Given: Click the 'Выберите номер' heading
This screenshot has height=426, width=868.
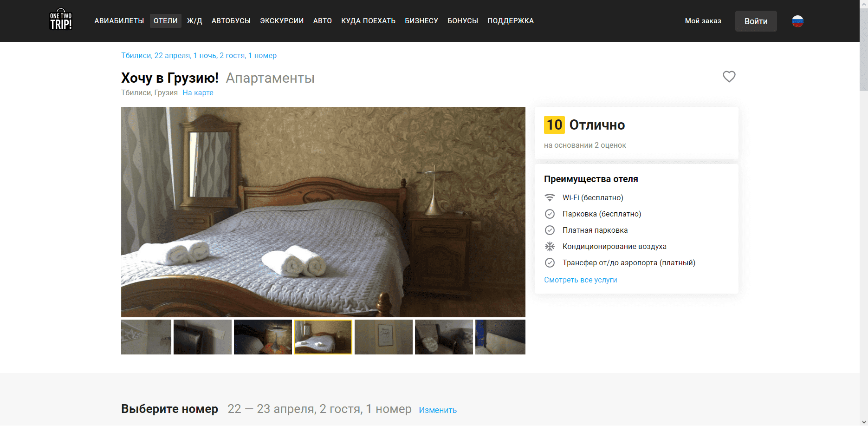Looking at the screenshot, I should (169, 409).
